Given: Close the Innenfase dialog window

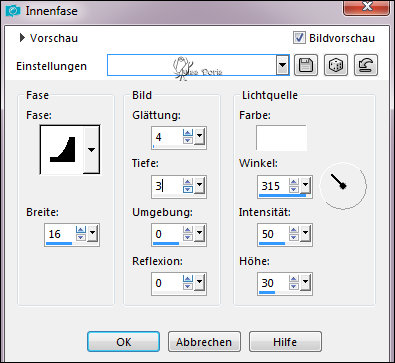Looking at the screenshot, I should click(366, 7).
